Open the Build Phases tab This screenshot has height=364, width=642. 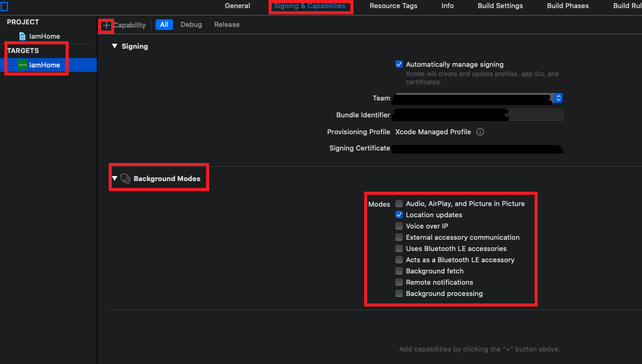click(x=568, y=6)
